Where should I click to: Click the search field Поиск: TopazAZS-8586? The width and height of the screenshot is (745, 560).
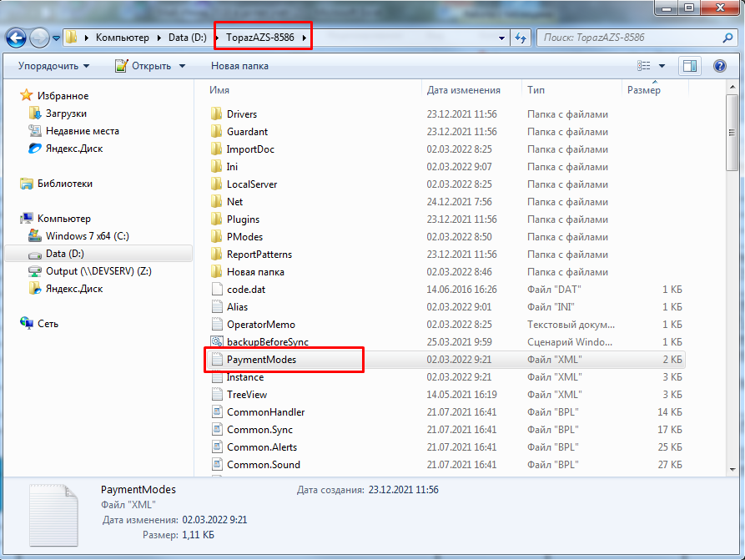(630, 38)
